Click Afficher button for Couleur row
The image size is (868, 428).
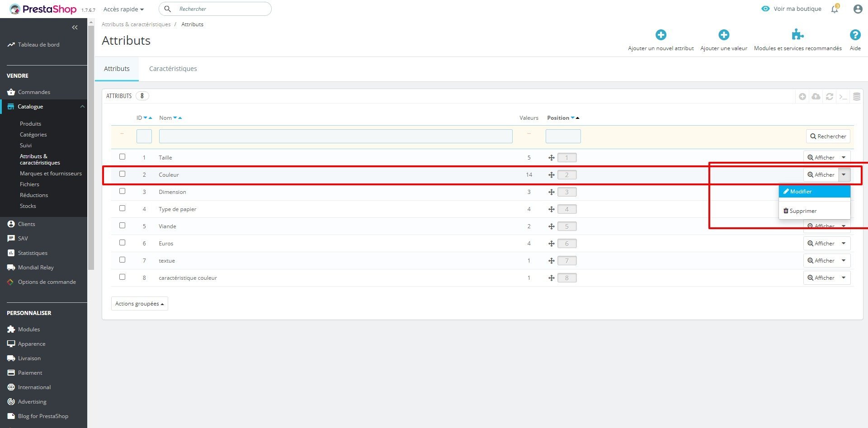(821, 175)
